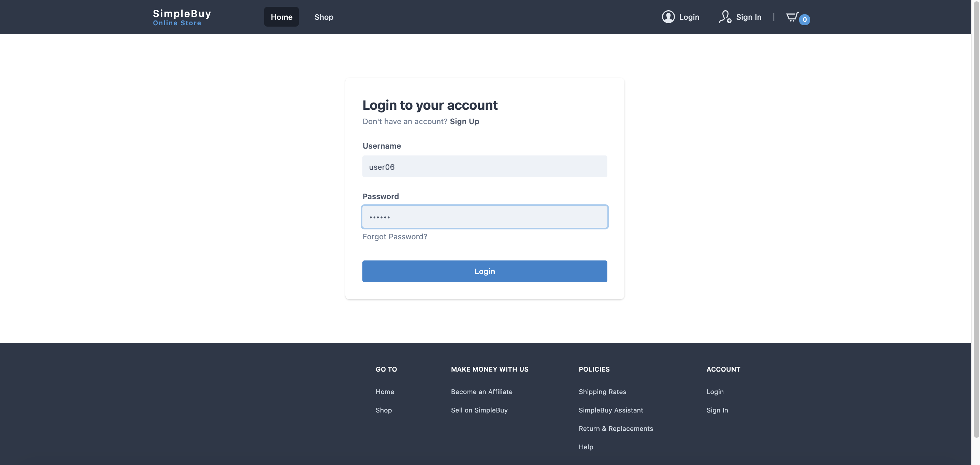Select Sell on SimpleBuy link
Viewport: 980px width, 465px height.
pos(479,410)
